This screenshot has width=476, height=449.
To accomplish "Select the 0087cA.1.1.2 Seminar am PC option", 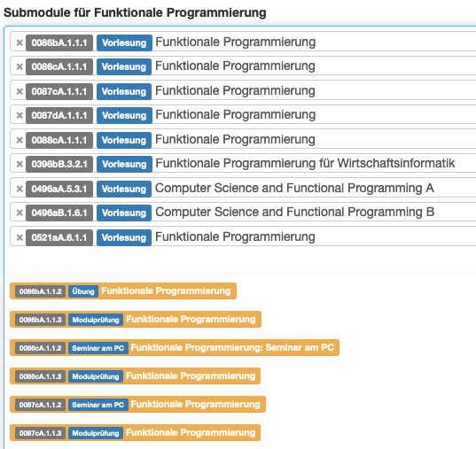I will click(x=137, y=404).
